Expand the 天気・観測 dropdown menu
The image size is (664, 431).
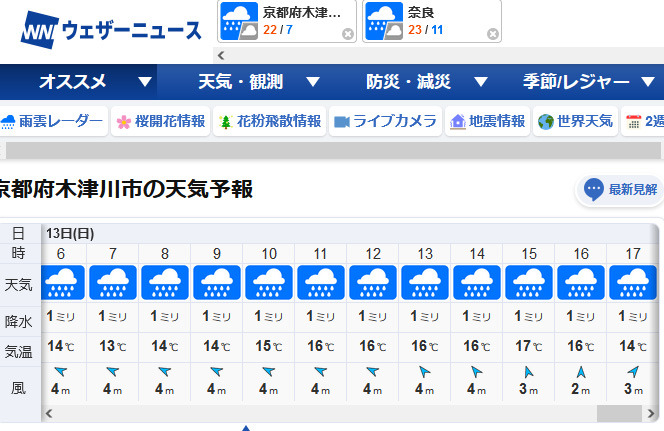click(x=259, y=82)
